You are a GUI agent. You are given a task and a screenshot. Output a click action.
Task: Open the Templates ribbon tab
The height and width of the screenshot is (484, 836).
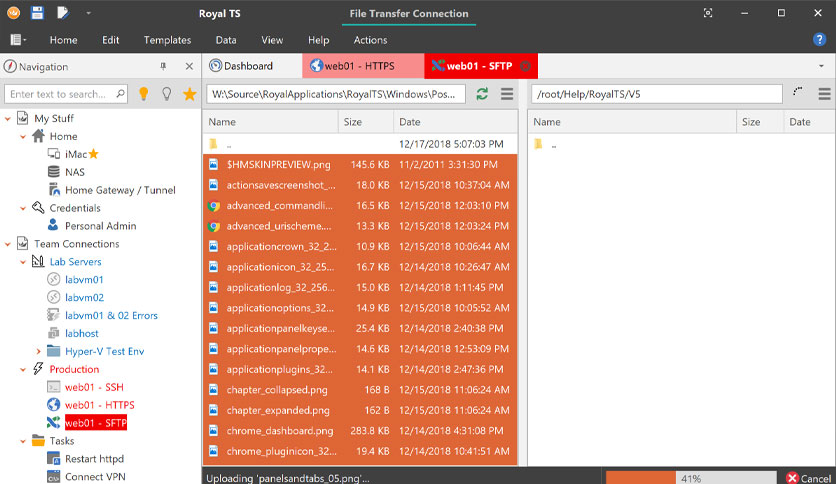point(167,40)
